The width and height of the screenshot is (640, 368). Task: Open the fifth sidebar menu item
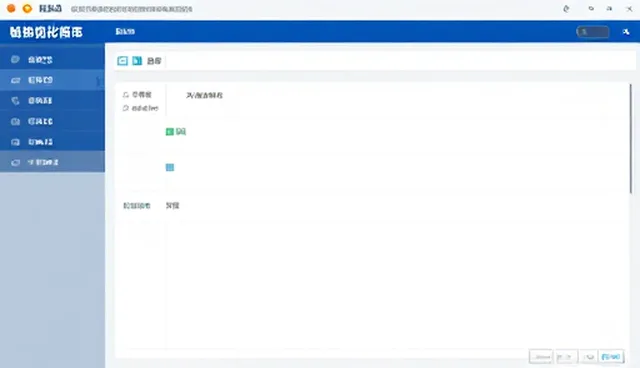[52, 142]
